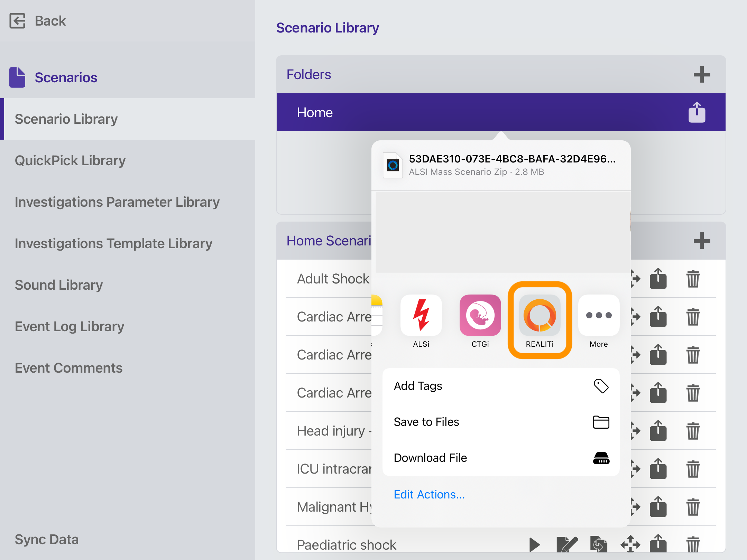Share via the ALSi app icon
Image resolution: width=747 pixels, height=560 pixels.
pyautogui.click(x=421, y=315)
